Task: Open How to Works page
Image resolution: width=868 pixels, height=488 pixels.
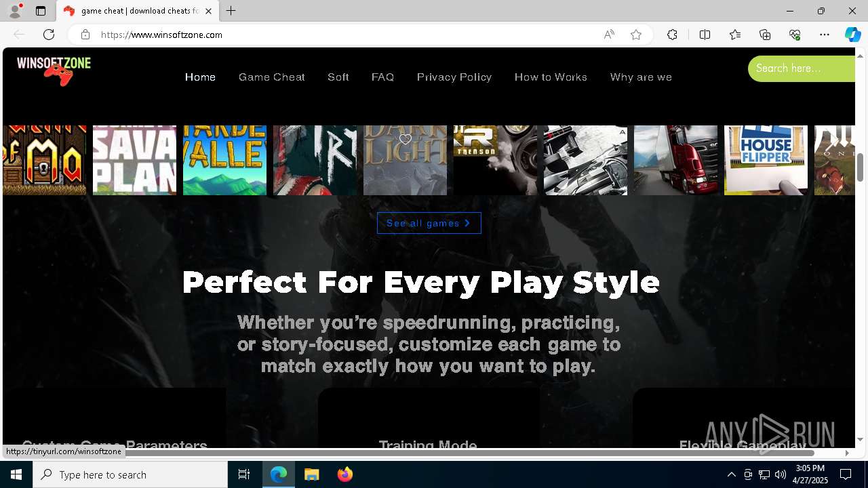Action: click(x=551, y=77)
